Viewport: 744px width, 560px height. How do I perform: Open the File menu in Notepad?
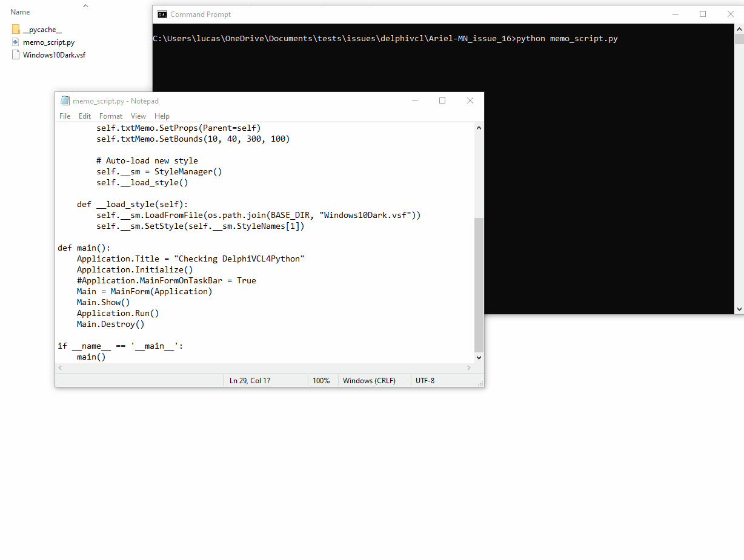(x=64, y=116)
